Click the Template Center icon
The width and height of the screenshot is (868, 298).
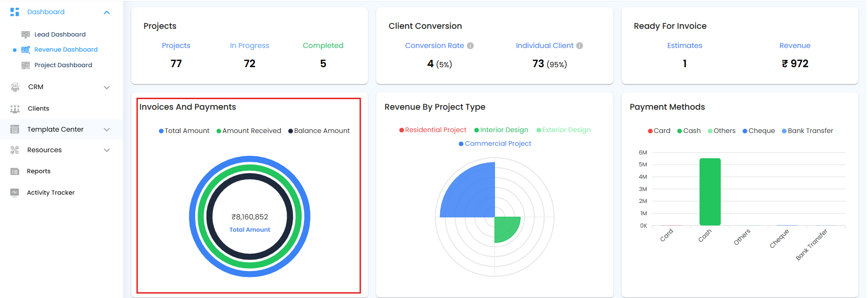15,129
